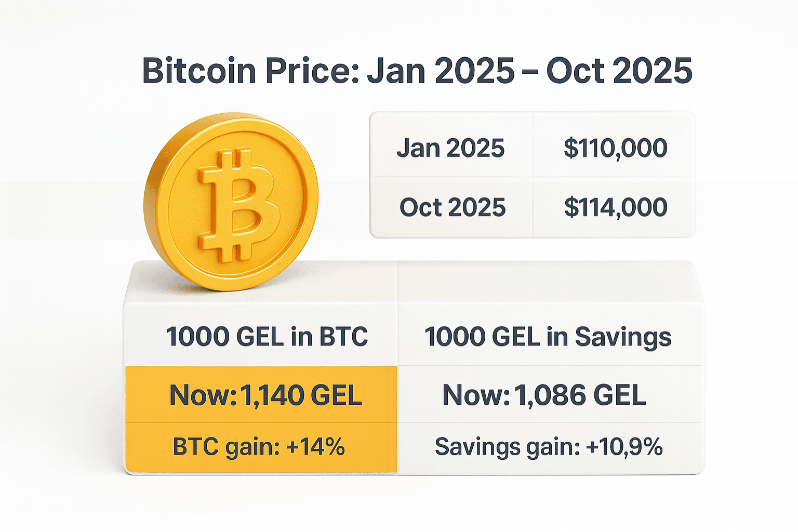This screenshot has width=798, height=532.
Task: Select "Jan 2025" in the main title
Action: point(441,71)
